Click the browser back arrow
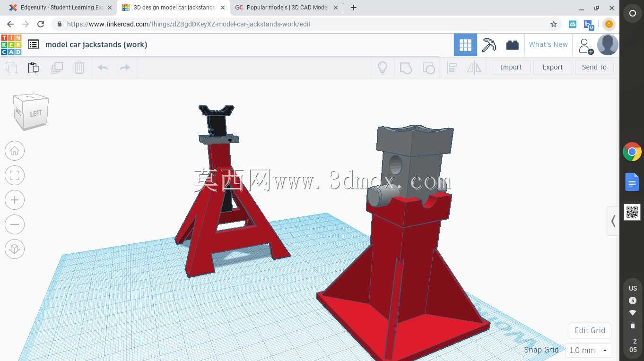644x361 pixels. coord(10,24)
